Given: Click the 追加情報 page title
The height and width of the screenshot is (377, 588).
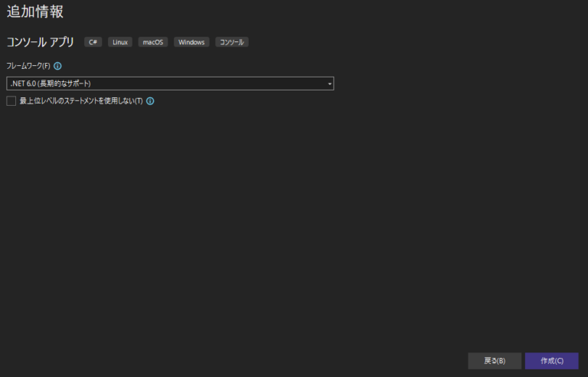Looking at the screenshot, I should click(x=35, y=12).
